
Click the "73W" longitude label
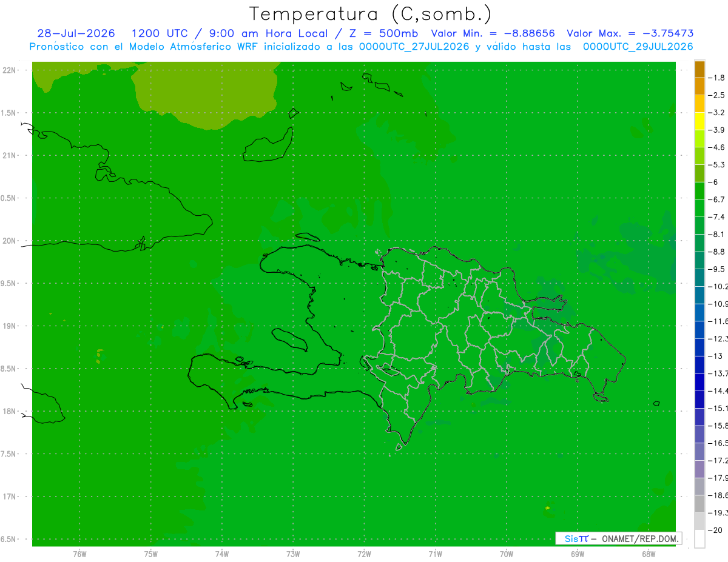click(x=293, y=554)
